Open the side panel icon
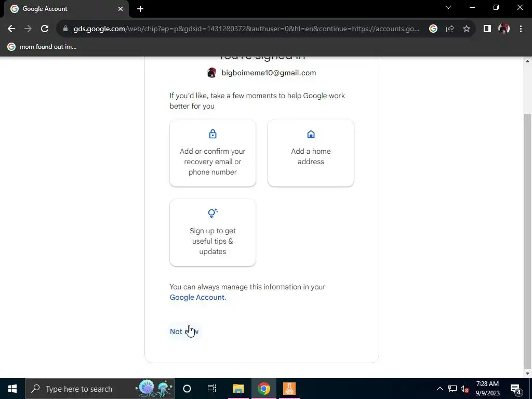Screen dimensions: 532x399 point(487,29)
